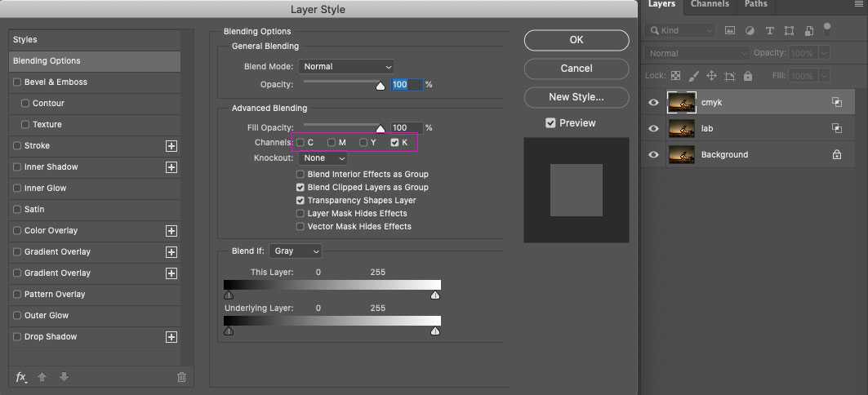Click the This Layer white point slider handle

435,295
